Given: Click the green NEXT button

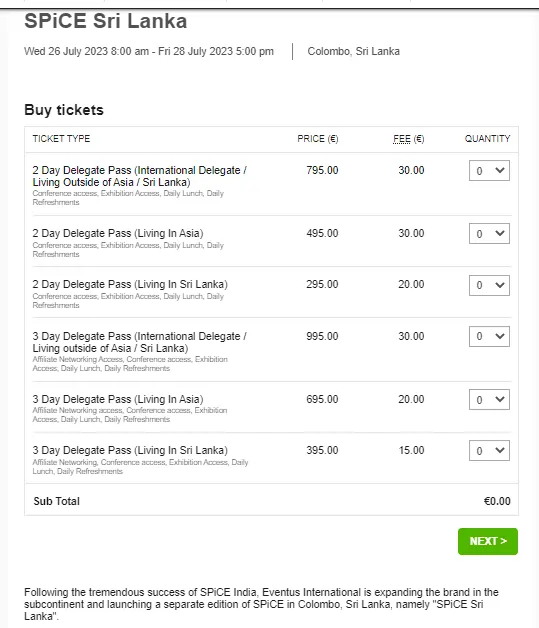Looking at the screenshot, I should 488,541.
